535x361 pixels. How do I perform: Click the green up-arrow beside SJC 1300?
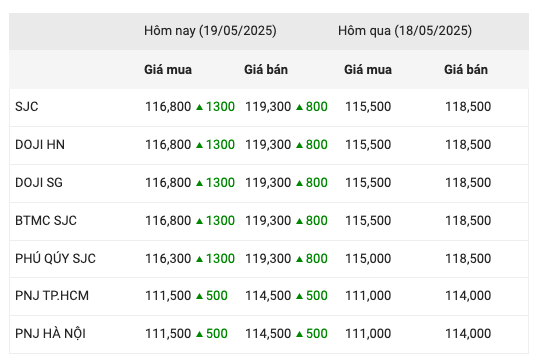coord(200,107)
